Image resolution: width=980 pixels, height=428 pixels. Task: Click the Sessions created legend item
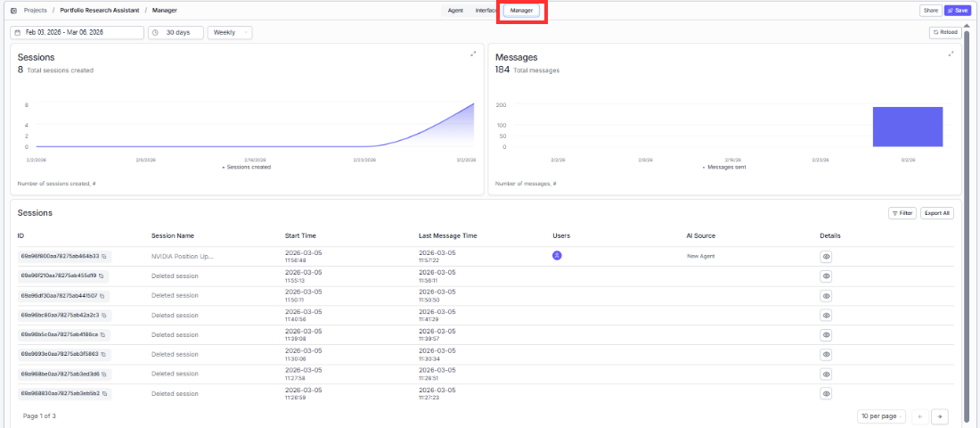point(247,167)
